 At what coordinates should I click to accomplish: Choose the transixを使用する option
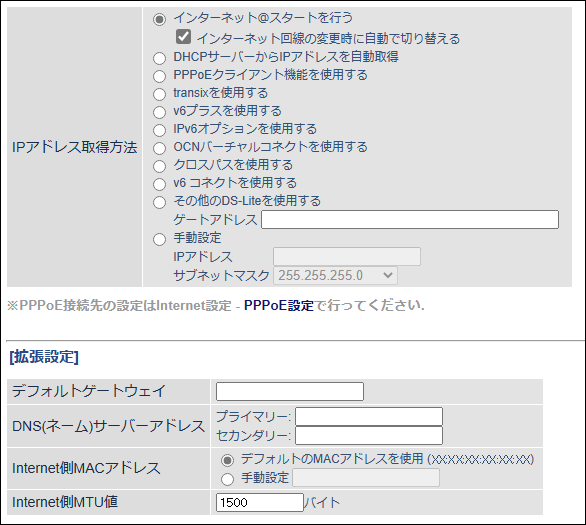tap(159, 94)
